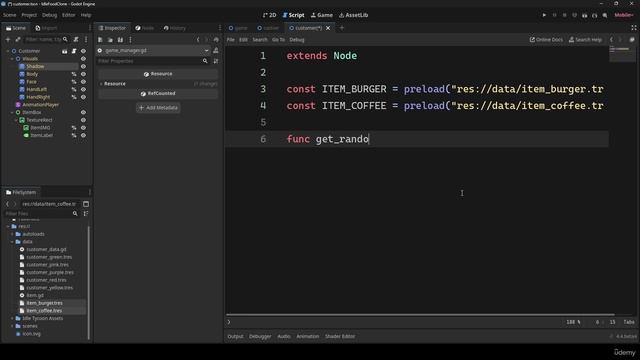The width and height of the screenshot is (640, 360).
Task: Hide the ItemLabel node
Action: click(83, 136)
